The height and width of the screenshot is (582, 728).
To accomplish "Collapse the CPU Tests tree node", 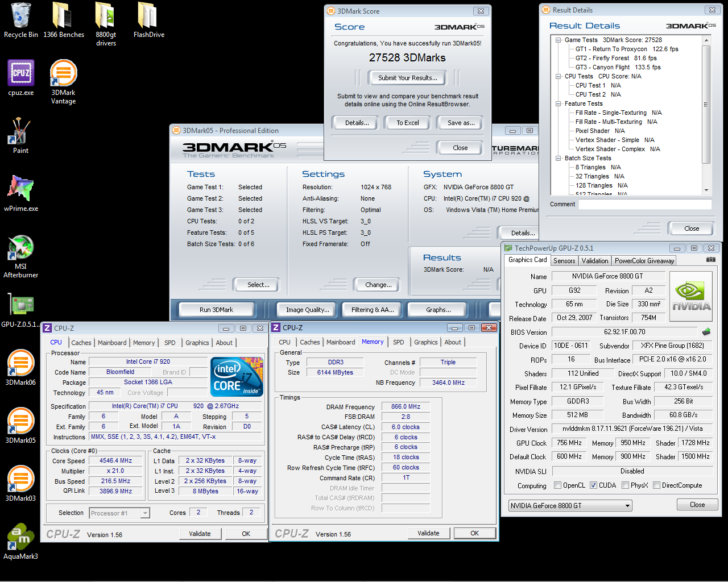I will click(x=559, y=76).
